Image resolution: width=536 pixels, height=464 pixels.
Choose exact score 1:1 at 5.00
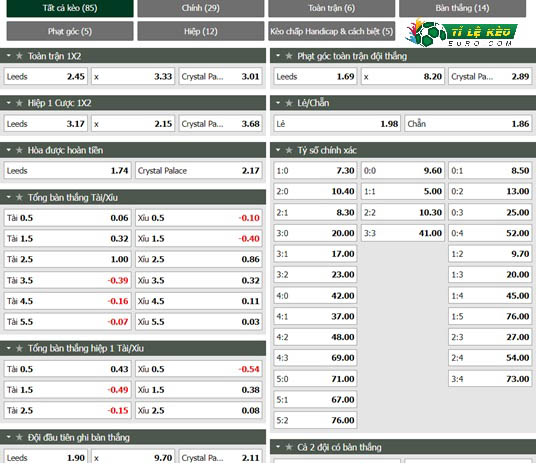point(403,191)
